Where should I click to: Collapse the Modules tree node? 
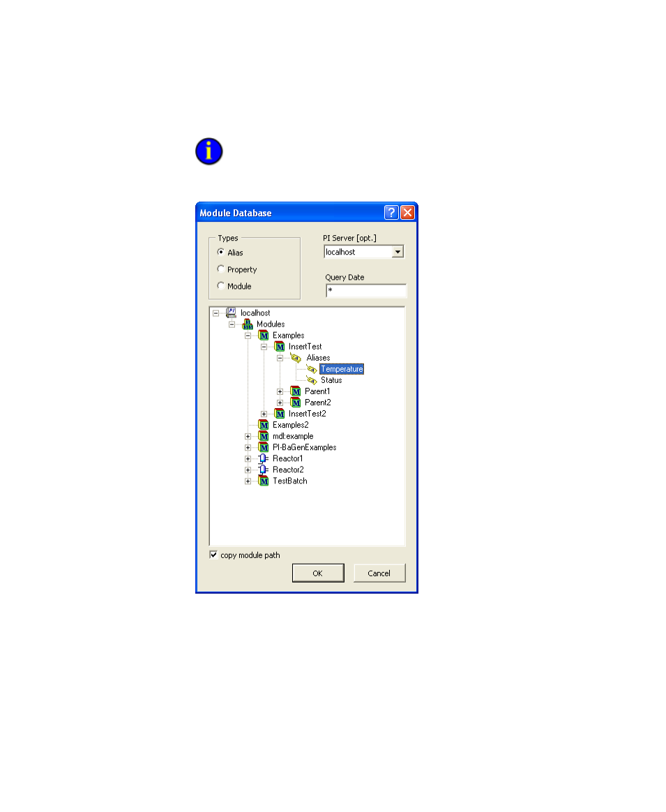point(232,324)
